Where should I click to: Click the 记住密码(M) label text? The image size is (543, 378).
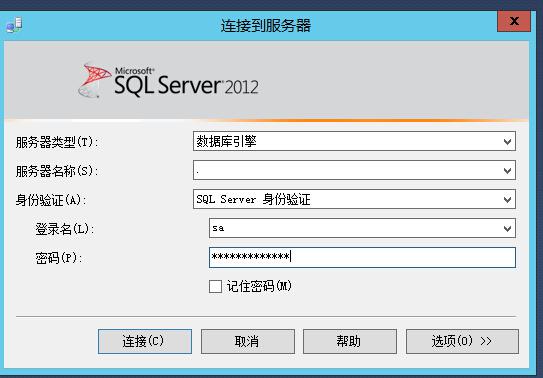(x=259, y=286)
